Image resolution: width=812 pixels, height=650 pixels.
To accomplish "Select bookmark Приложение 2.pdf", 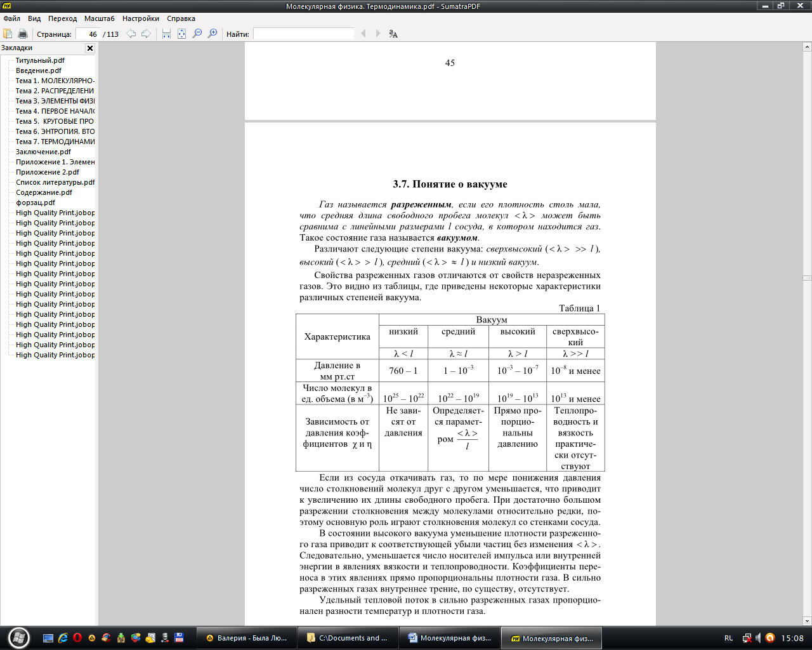I will coord(48,172).
